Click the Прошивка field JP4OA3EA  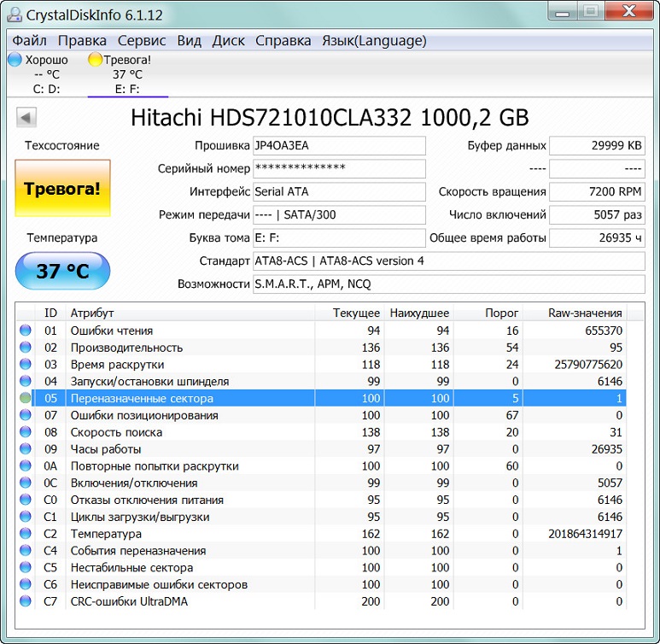[339, 146]
